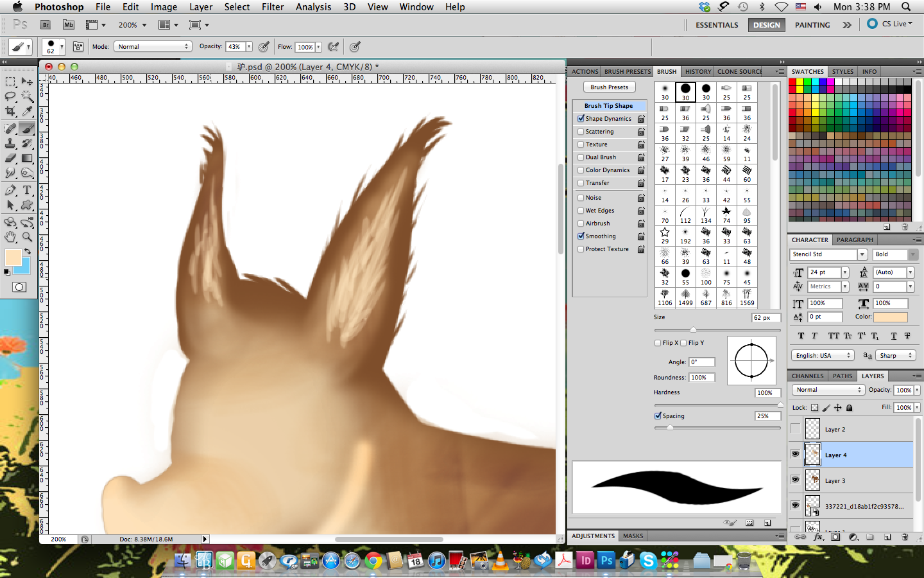Enable the Dual Brush checkbox
Image resolution: width=924 pixels, height=578 pixels.
click(581, 157)
